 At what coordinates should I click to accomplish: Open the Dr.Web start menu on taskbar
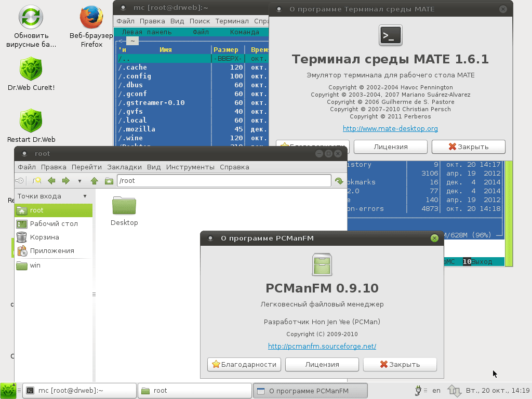(x=8, y=391)
